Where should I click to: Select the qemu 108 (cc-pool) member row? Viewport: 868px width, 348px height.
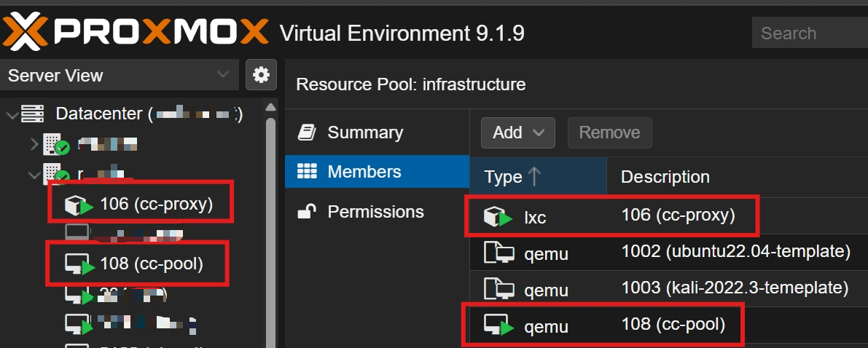point(669,325)
